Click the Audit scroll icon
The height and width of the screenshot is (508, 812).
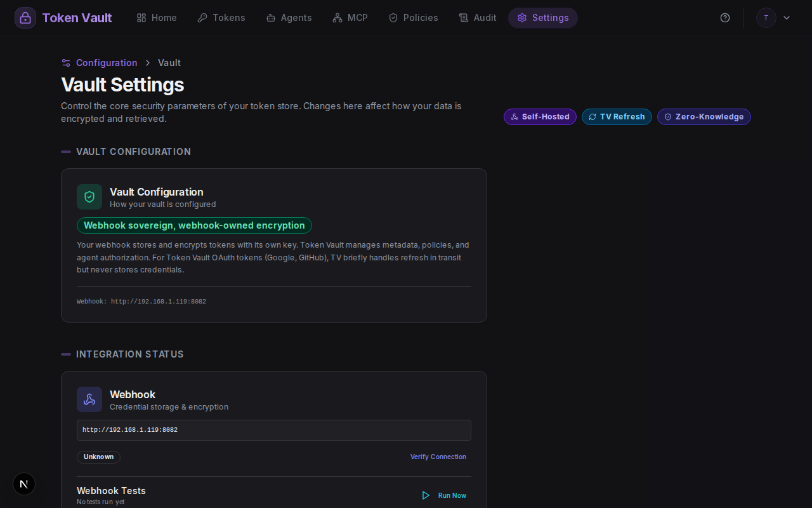tap(464, 18)
